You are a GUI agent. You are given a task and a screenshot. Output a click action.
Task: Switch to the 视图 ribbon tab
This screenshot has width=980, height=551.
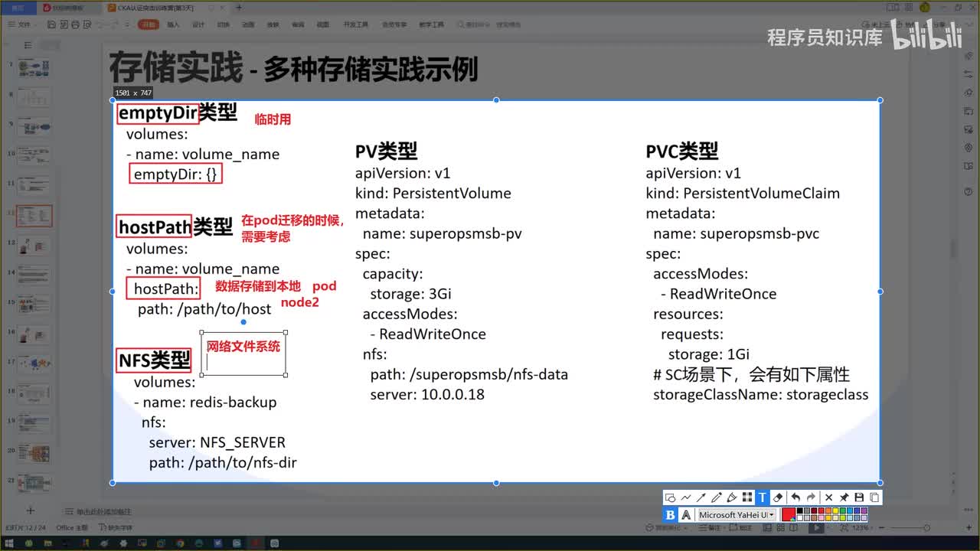click(x=322, y=24)
